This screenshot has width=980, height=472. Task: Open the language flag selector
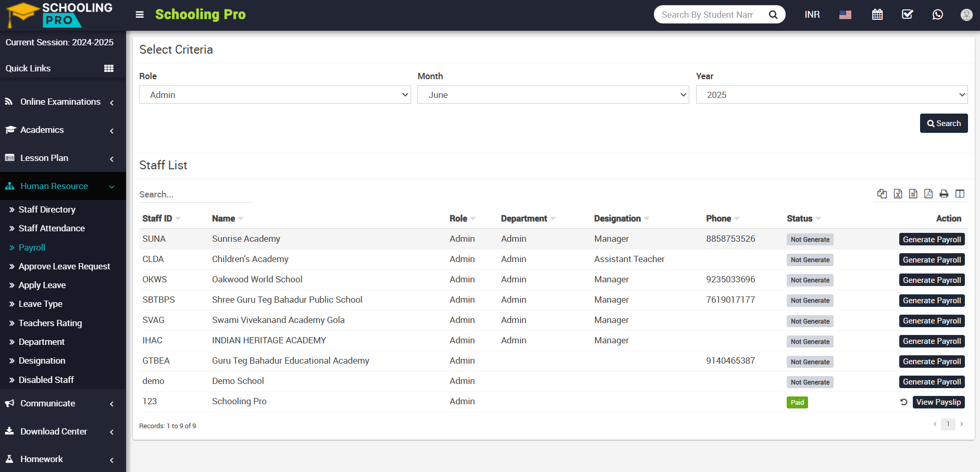tap(845, 15)
